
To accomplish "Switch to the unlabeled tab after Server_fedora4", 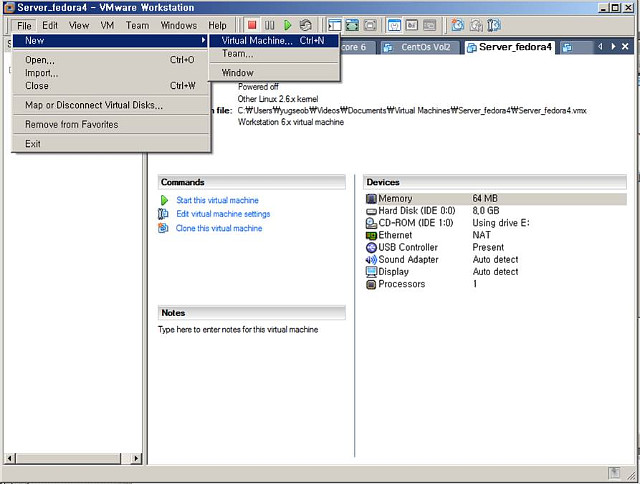I will 576,47.
